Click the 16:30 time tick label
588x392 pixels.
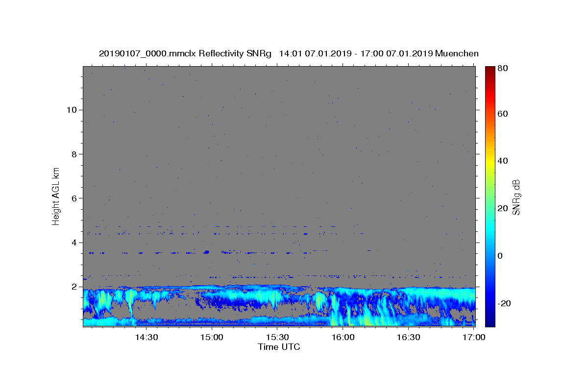[x=409, y=337]
